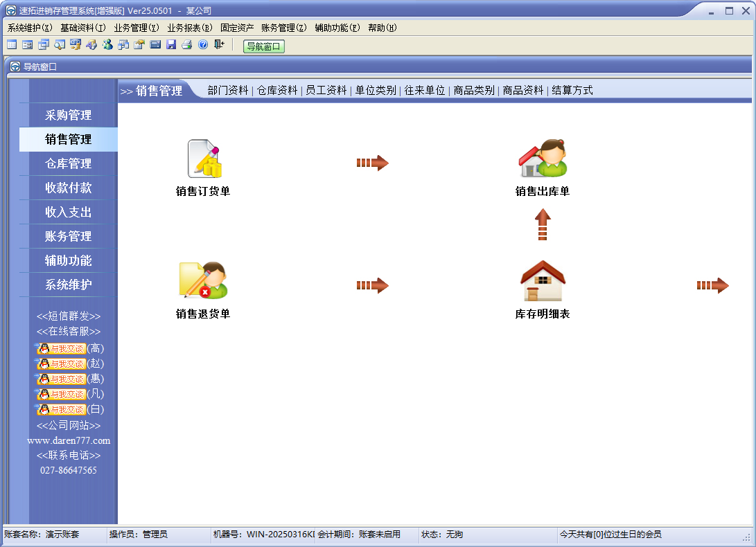The width and height of the screenshot is (756, 547).
Task: Open the 辅助功能(F) menu
Action: pos(337,28)
